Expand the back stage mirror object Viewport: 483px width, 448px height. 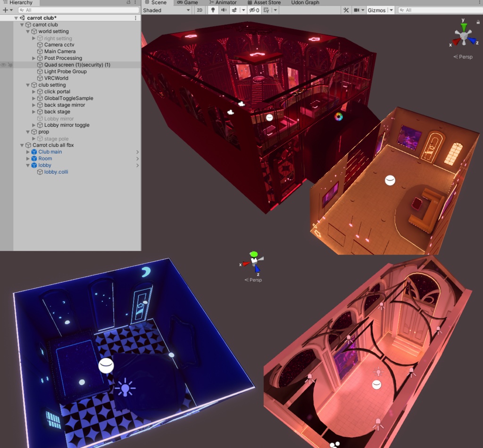click(33, 105)
